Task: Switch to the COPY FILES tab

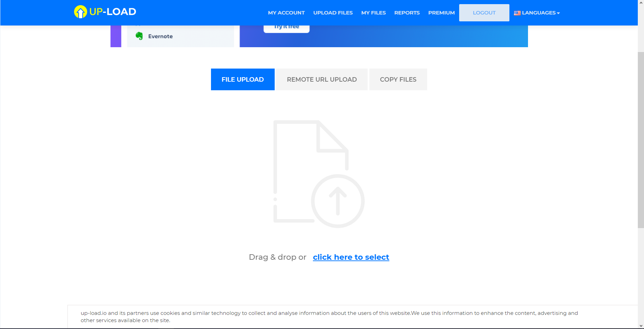Action: pos(398,79)
